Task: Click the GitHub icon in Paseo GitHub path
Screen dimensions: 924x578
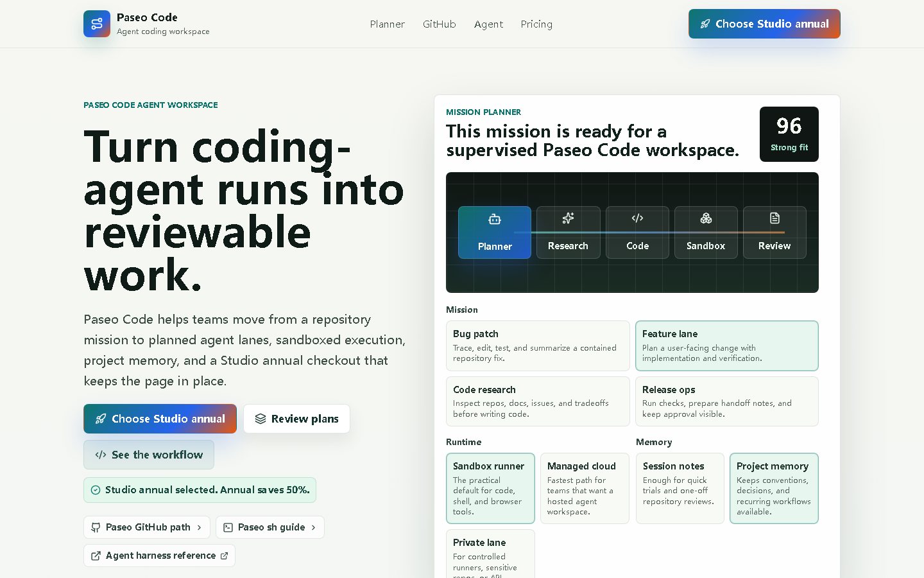Action: [96, 527]
